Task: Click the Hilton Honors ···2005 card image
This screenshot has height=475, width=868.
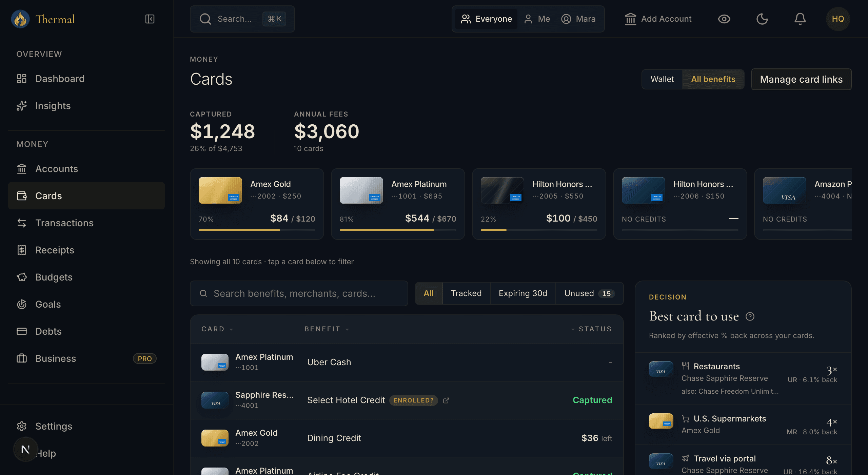Action: tap(502, 190)
